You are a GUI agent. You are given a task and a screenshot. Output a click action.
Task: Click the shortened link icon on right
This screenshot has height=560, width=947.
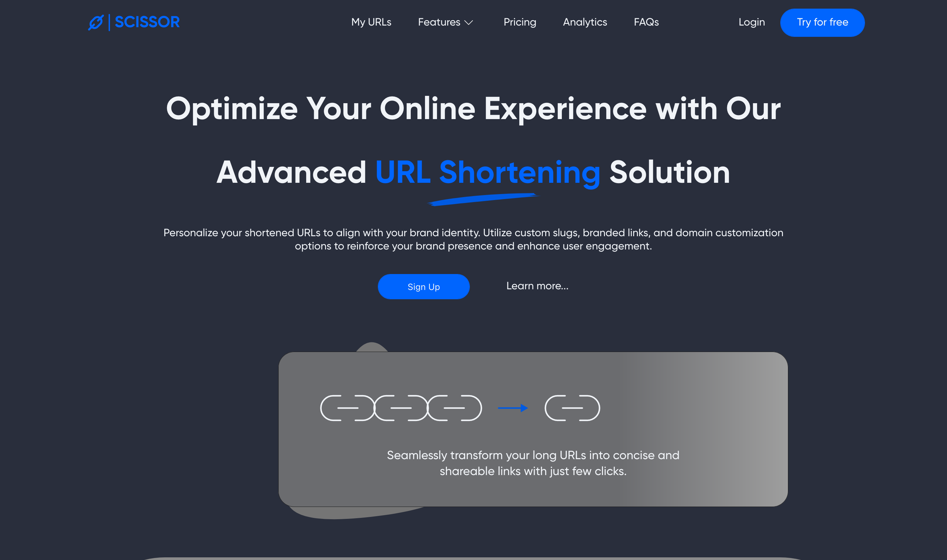click(x=572, y=407)
